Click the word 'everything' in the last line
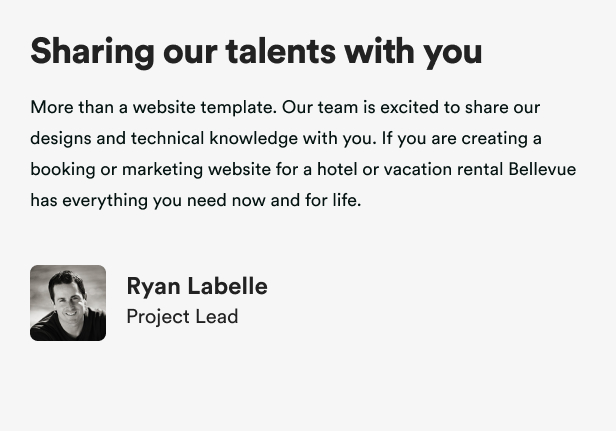This screenshot has height=431, width=616. (x=105, y=201)
